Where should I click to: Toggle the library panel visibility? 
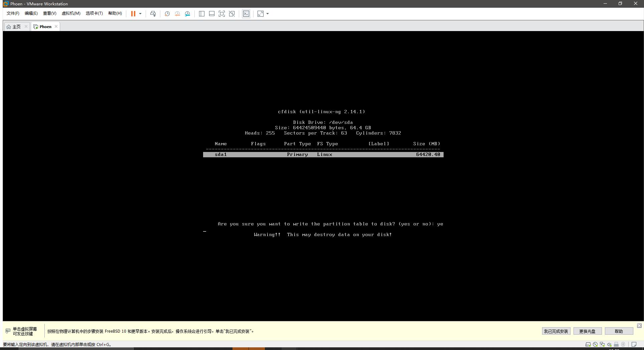pos(202,14)
